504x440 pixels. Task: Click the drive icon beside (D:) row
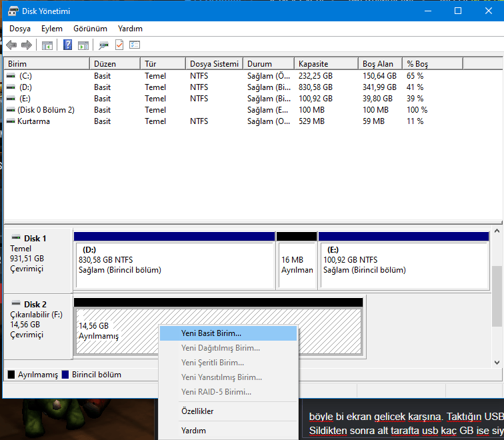(11, 87)
